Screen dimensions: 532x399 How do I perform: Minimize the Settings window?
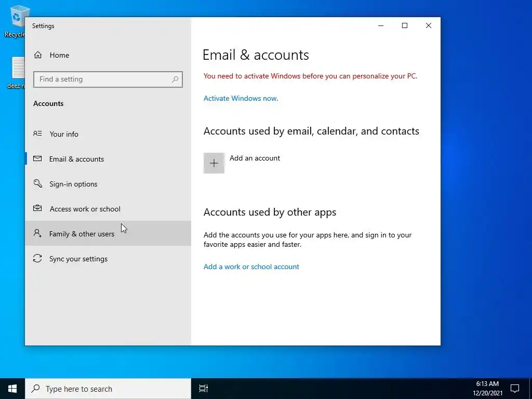click(381, 26)
